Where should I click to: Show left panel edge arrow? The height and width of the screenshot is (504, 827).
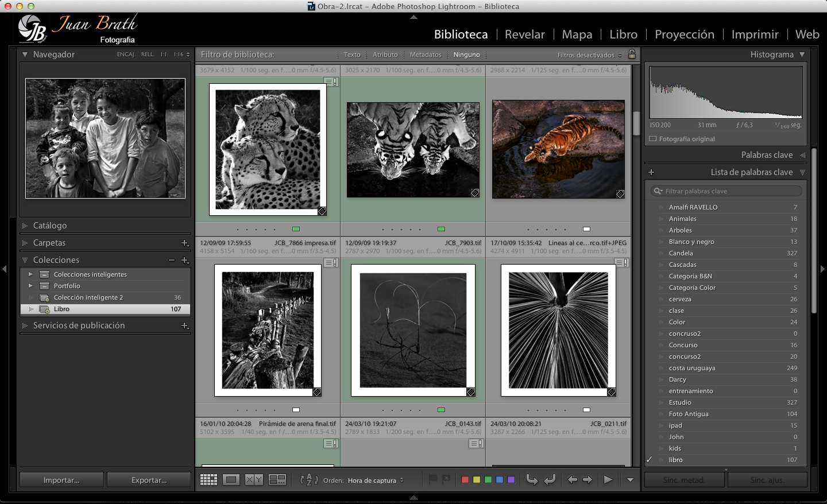point(5,269)
